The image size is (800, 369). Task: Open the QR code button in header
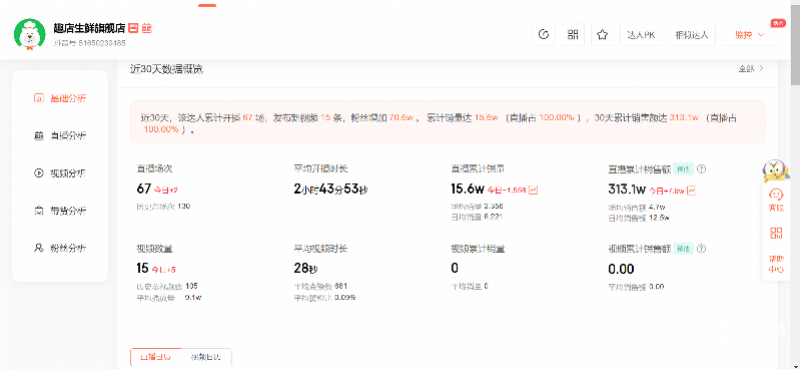(573, 35)
